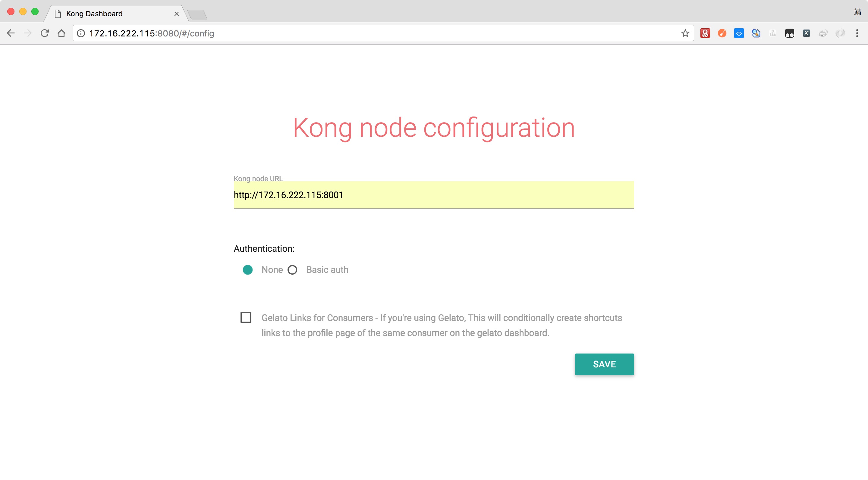The image size is (868, 480).
Task: Click the orange round extension icon
Action: [722, 33]
